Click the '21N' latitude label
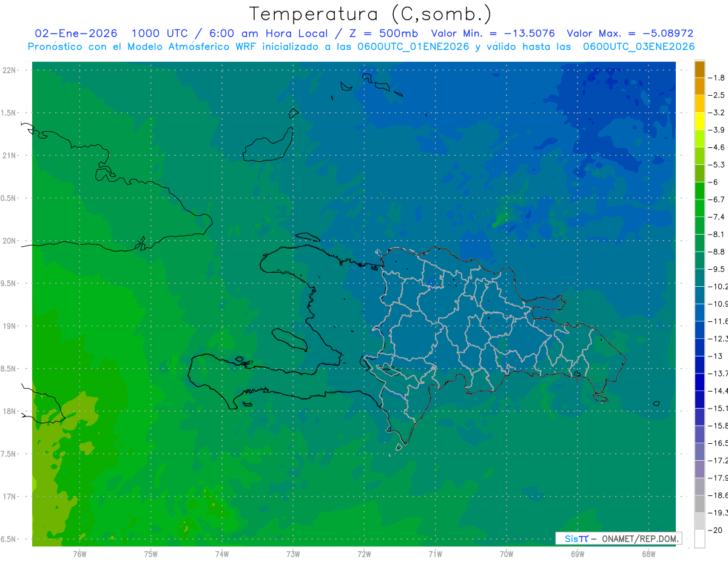 [x=10, y=156]
